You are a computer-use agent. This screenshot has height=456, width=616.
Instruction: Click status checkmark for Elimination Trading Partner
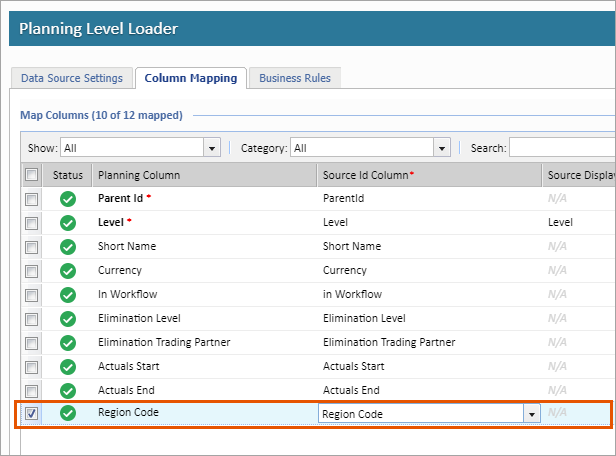[x=68, y=342]
